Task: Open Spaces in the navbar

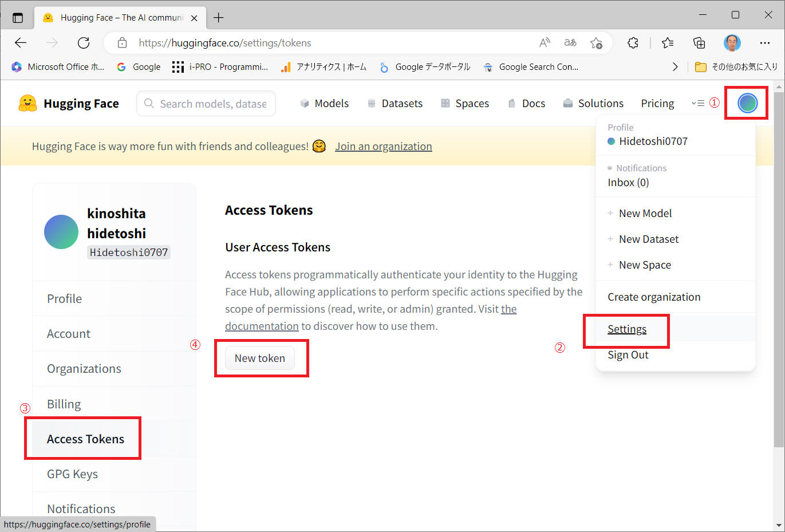Action: 465,104
